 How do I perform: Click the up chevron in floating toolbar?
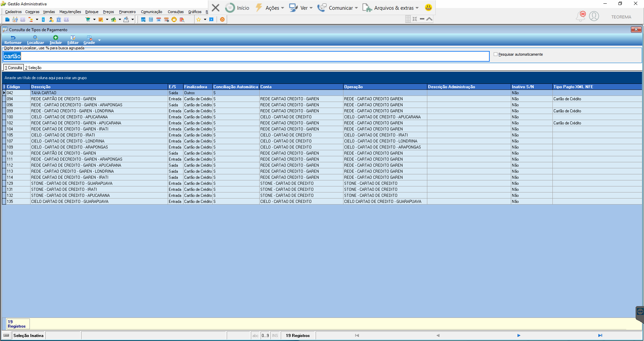(x=429, y=19)
